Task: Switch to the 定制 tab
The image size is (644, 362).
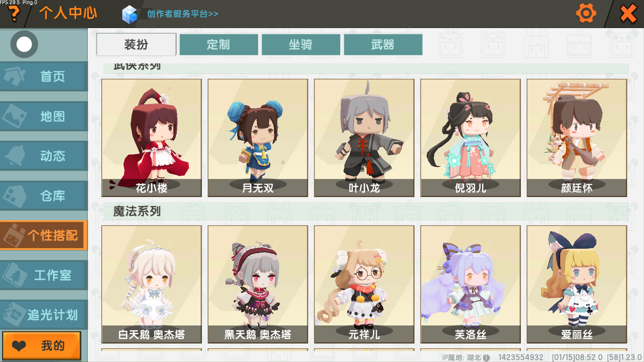Action: click(219, 44)
